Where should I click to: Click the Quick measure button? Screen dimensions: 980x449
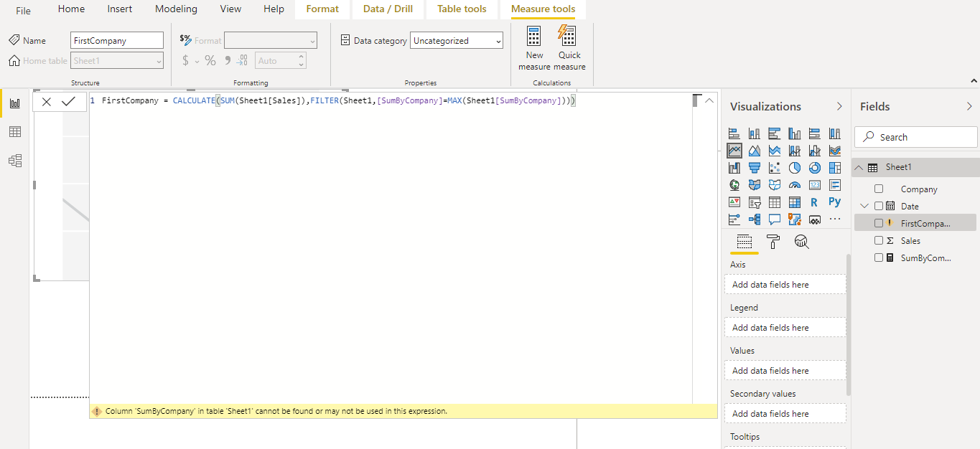[x=569, y=48]
